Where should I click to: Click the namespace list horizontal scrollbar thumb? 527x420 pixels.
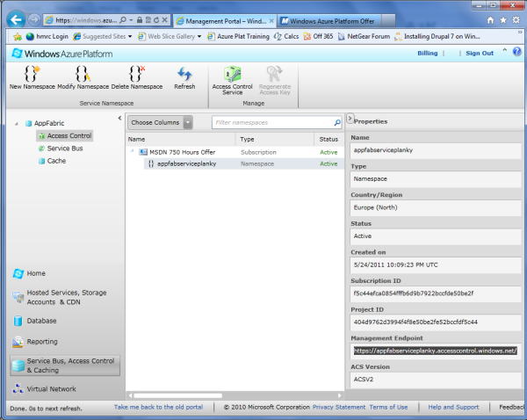click(178, 395)
